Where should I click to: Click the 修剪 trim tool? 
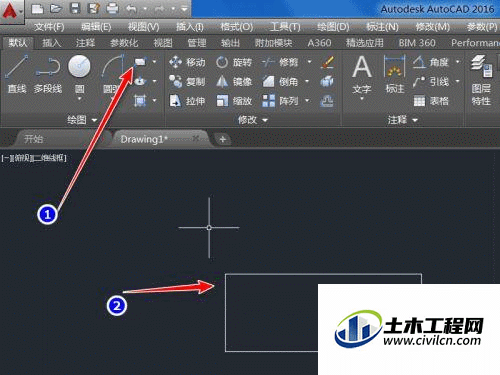pos(280,62)
